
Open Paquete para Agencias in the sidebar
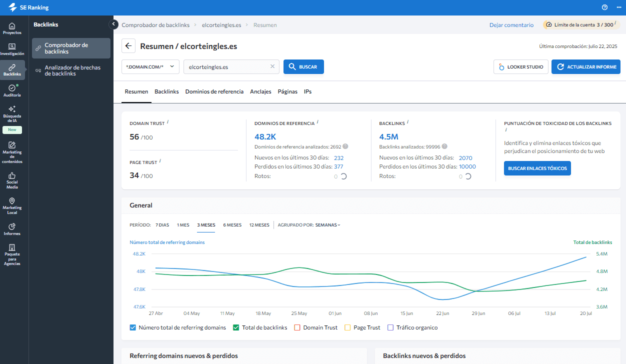12,255
